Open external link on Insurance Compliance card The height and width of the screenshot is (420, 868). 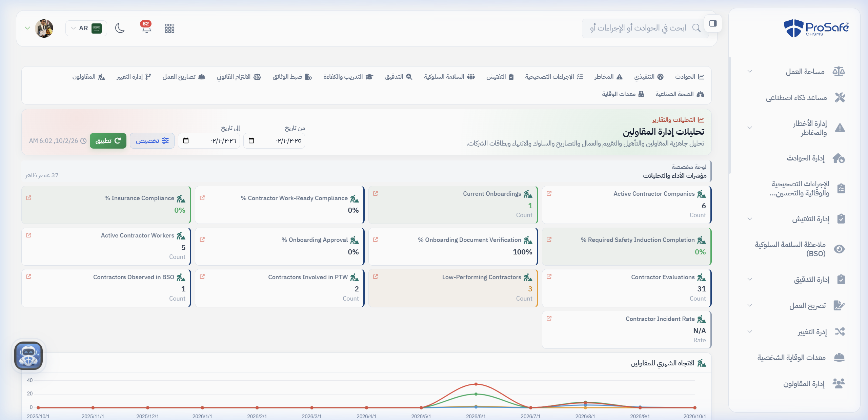click(x=28, y=198)
